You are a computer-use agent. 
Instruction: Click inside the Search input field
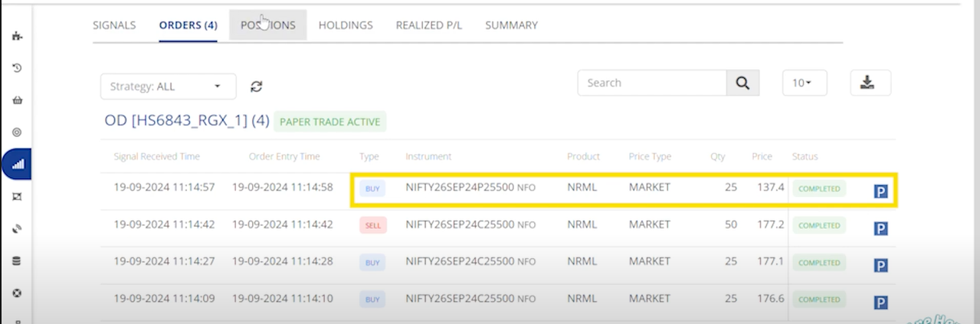coord(651,83)
